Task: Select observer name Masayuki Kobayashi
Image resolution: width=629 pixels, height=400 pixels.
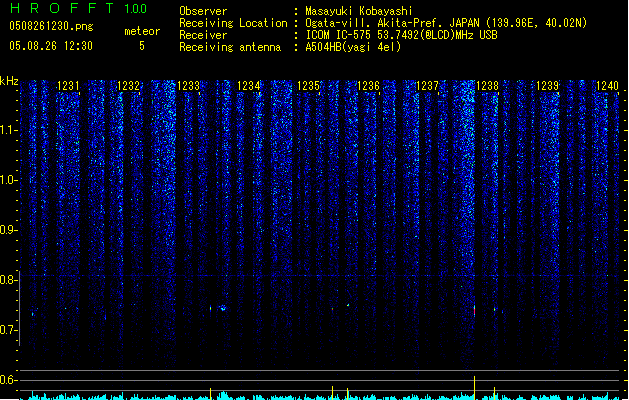Action: [x=359, y=11]
